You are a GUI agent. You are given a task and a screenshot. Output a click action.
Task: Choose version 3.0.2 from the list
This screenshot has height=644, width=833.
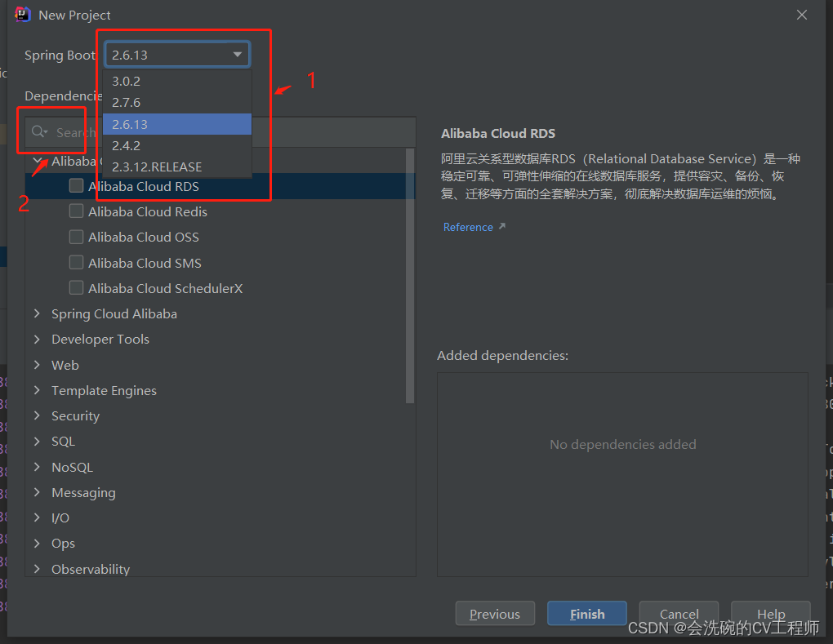pos(177,82)
